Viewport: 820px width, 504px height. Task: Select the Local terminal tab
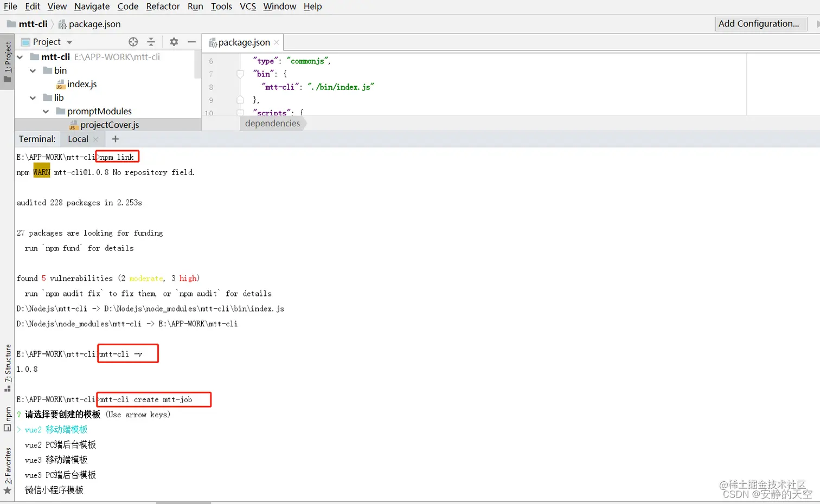(x=78, y=139)
